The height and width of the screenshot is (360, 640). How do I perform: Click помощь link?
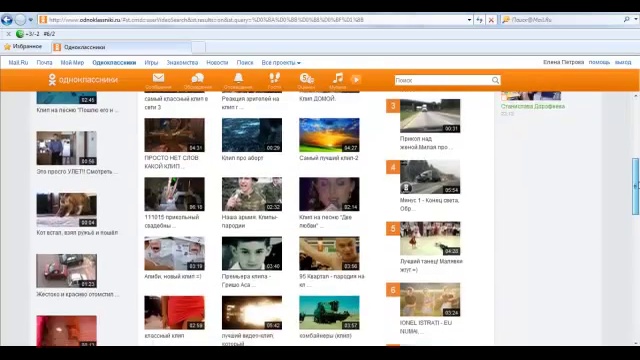(x=599, y=62)
